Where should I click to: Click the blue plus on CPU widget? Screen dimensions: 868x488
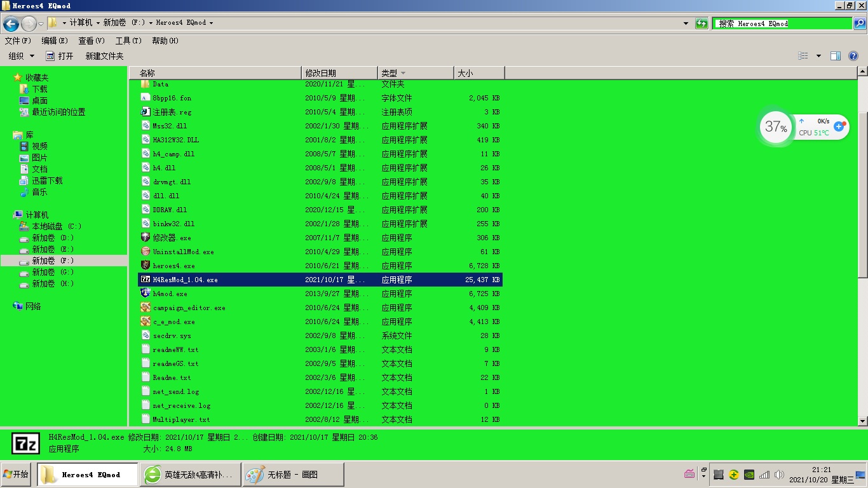pos(839,126)
